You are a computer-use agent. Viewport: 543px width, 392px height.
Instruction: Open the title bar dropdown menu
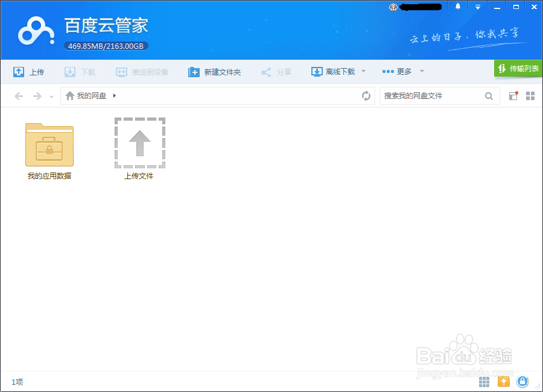click(478, 7)
